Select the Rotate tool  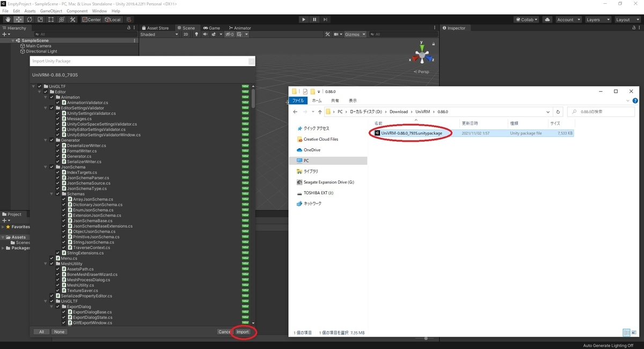(x=30, y=19)
